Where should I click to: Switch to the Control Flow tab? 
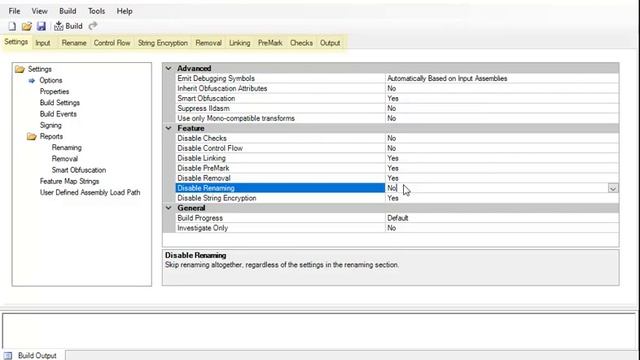point(112,43)
